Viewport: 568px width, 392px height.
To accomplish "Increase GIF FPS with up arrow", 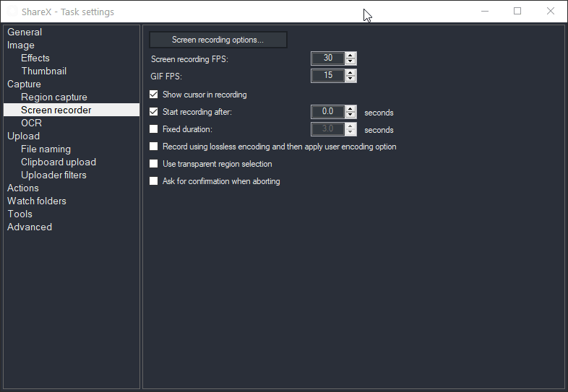I will tap(350, 73).
